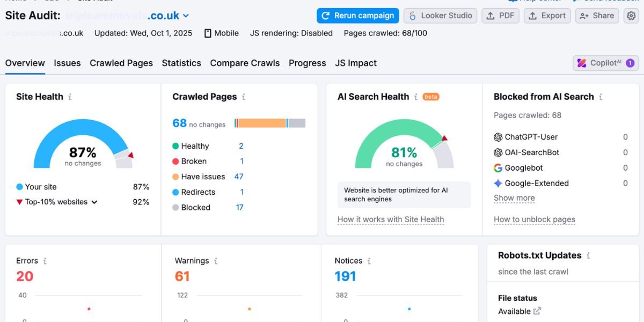Click info icon next to Robots.txt Updates
644x322 pixels.
pyautogui.click(x=588, y=256)
